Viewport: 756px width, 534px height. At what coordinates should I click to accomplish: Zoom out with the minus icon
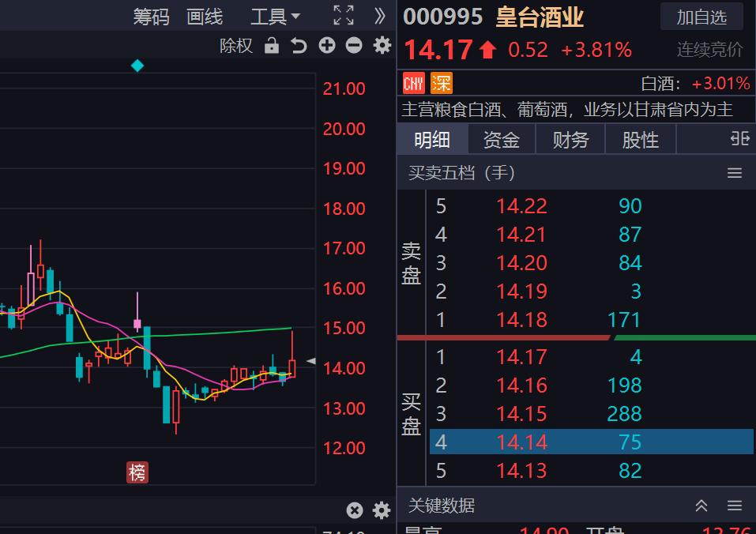[x=354, y=46]
